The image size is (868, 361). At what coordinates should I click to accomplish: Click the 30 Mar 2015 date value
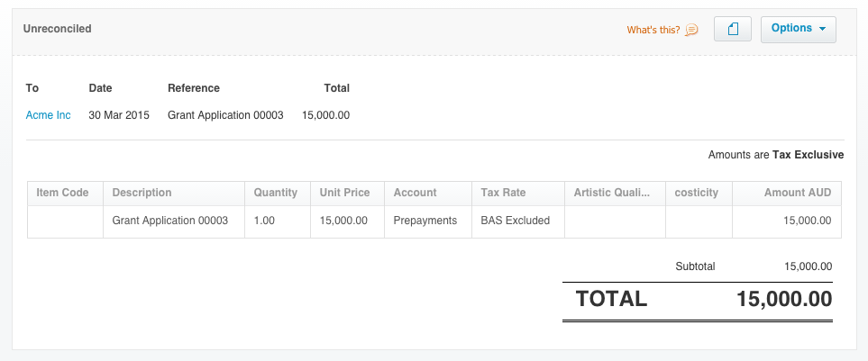click(120, 115)
